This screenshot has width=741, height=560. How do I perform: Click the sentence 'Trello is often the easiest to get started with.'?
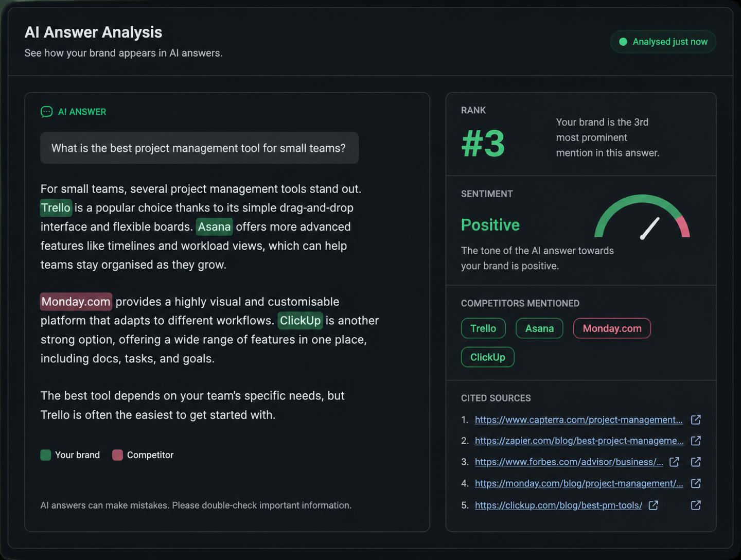click(x=158, y=415)
